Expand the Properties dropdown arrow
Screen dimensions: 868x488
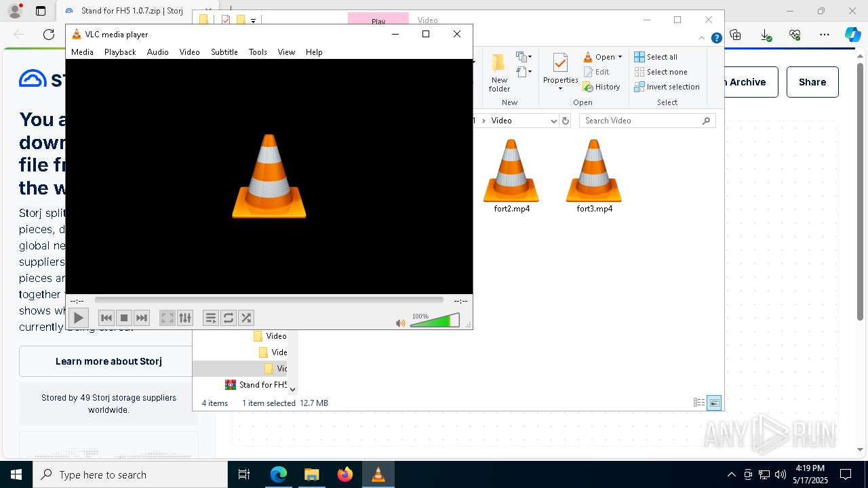[x=560, y=89]
